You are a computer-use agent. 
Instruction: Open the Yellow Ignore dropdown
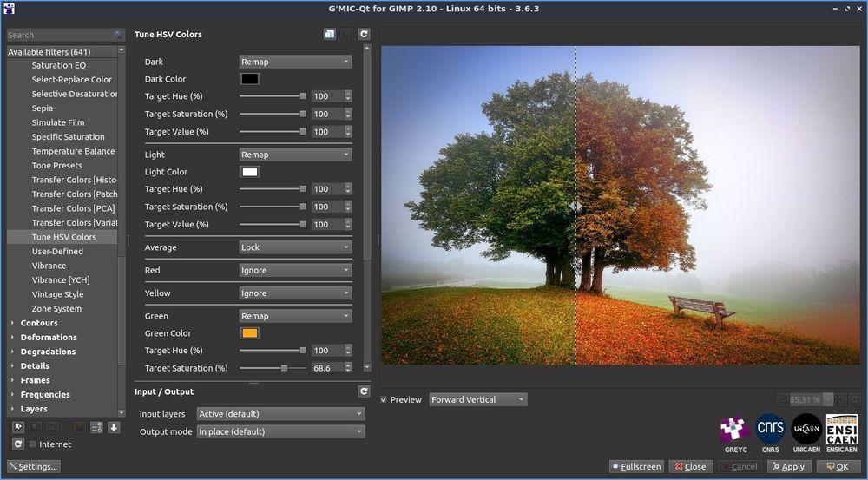[x=295, y=293]
